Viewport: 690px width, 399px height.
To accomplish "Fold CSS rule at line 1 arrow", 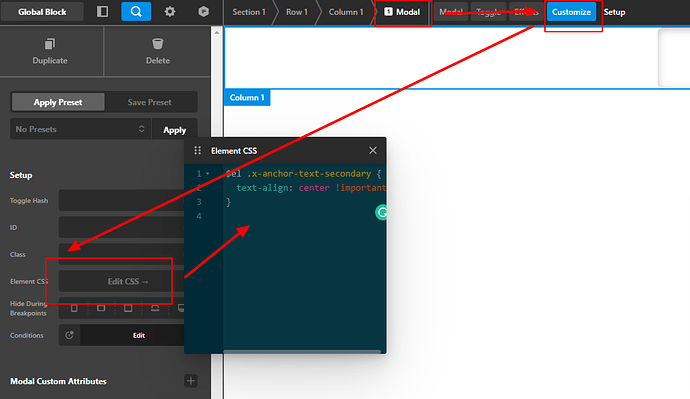I will (x=208, y=174).
